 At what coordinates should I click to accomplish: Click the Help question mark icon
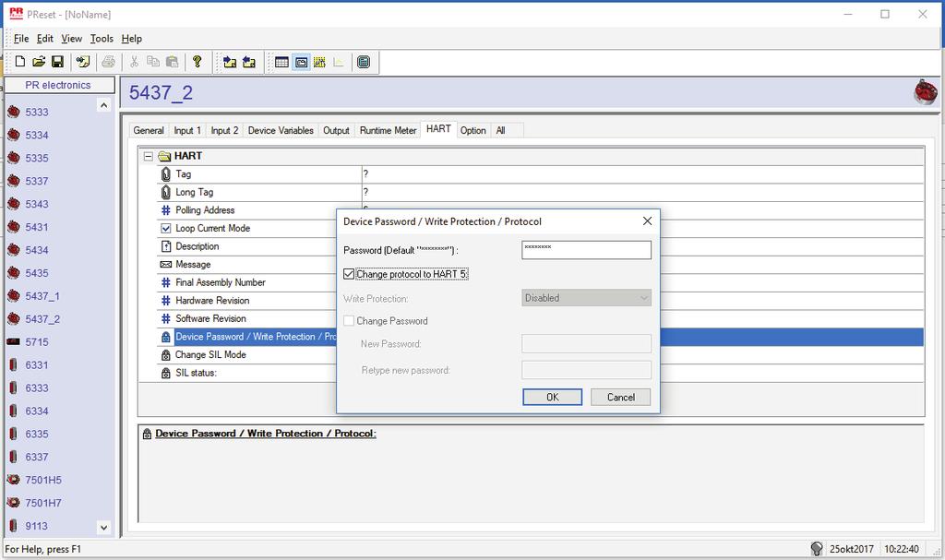[197, 62]
